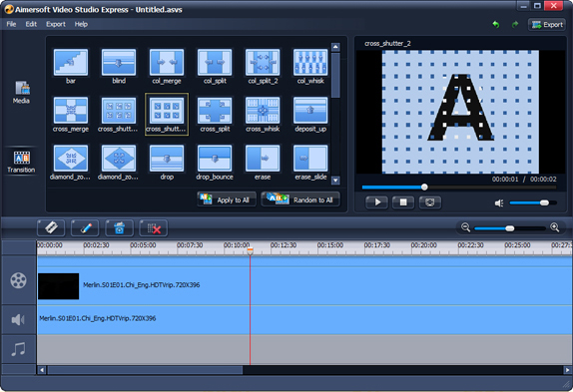Click the snapshot camera tool
Image resolution: width=573 pixels, height=392 pixels.
pos(119,228)
